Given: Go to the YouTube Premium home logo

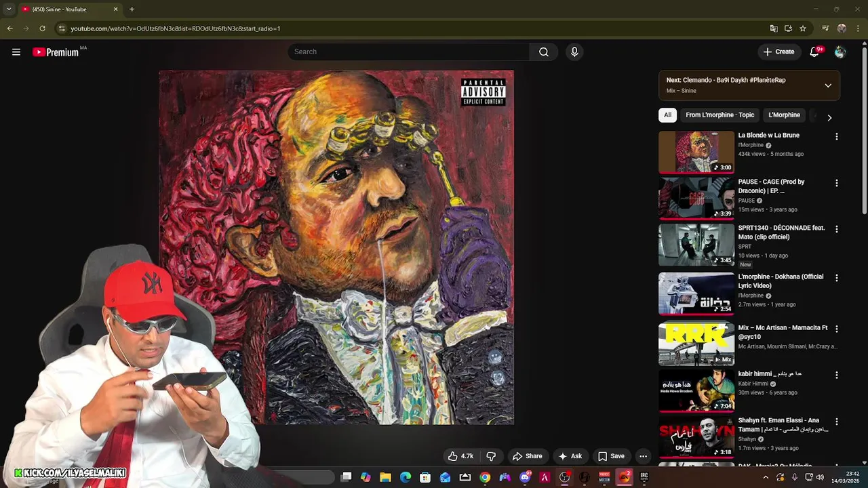Looking at the screenshot, I should (x=56, y=52).
